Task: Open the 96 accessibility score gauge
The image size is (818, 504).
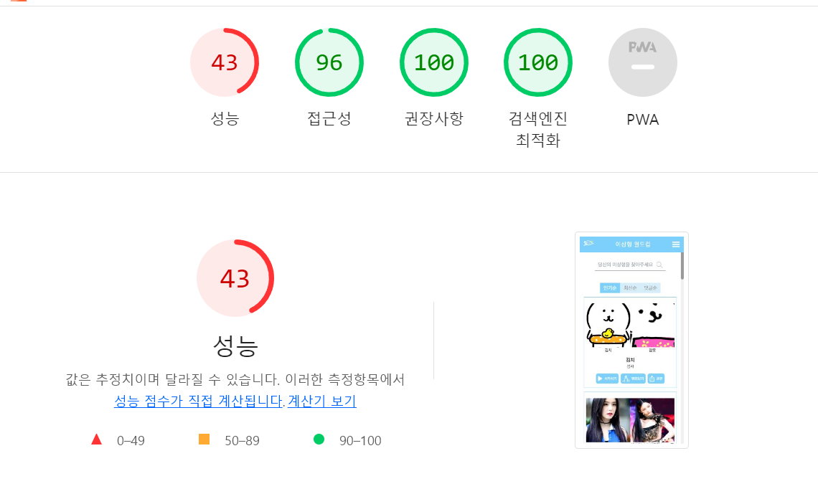Action: pyautogui.click(x=329, y=62)
